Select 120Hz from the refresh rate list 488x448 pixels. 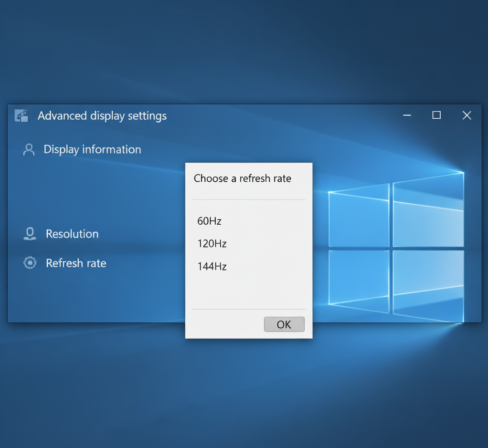[212, 244]
